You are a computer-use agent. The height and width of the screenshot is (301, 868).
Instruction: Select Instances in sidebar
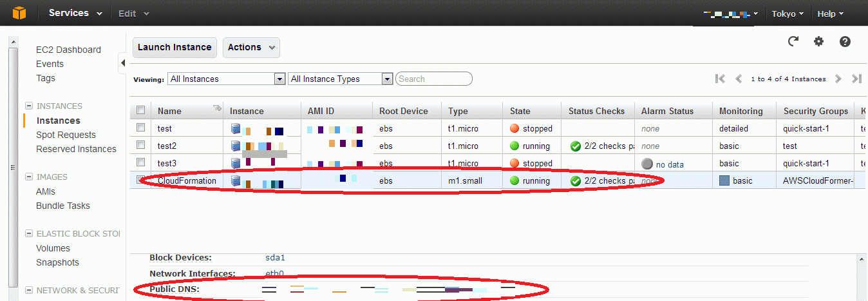click(x=59, y=121)
